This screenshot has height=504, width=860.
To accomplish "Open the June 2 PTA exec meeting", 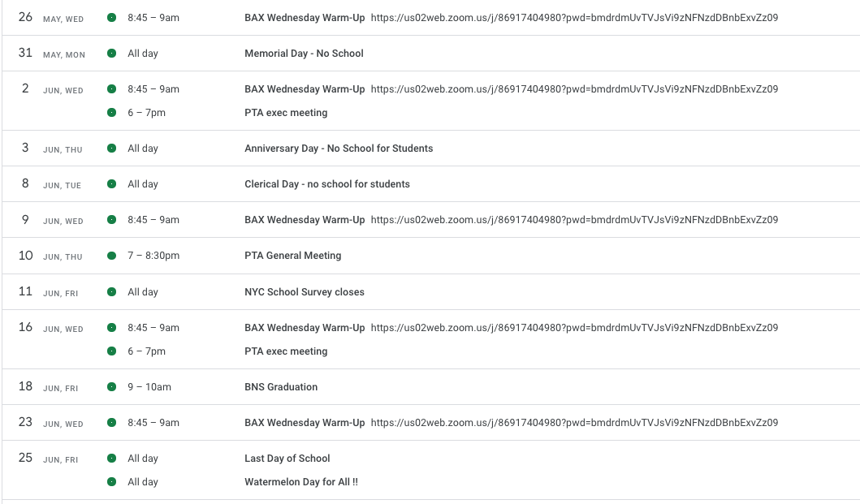I will coord(286,113).
